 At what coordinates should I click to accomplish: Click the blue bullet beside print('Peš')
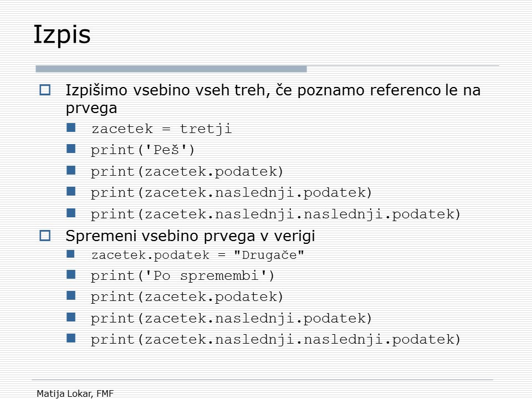point(70,149)
